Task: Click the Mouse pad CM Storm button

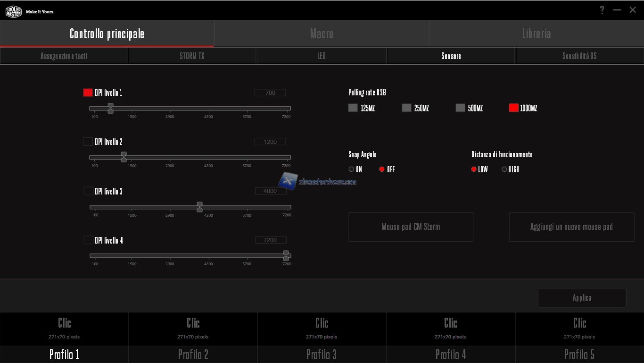Action: (410, 227)
